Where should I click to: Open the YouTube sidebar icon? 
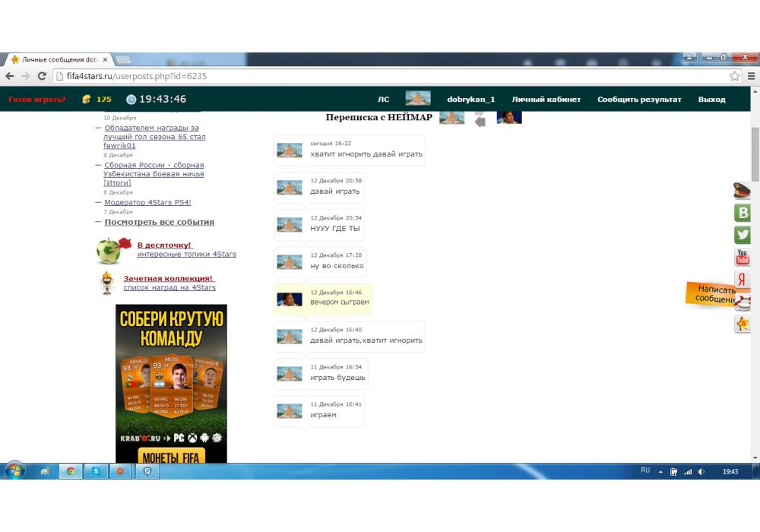point(743,258)
